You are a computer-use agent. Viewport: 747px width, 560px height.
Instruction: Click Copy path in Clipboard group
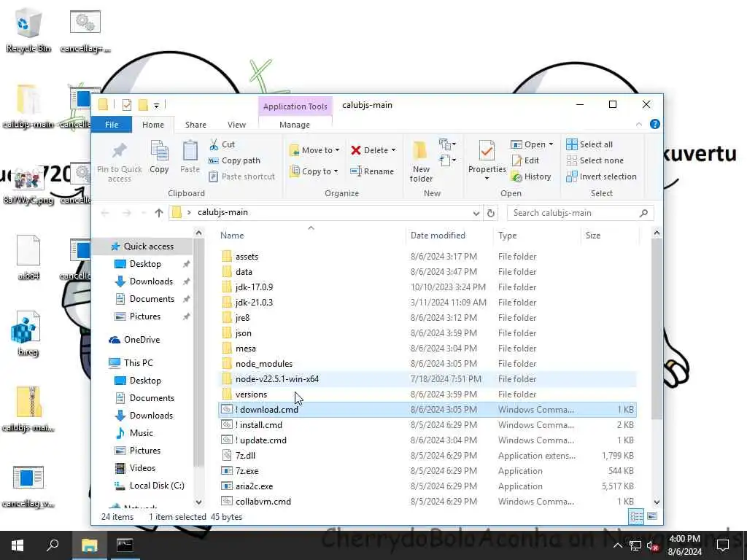tap(234, 160)
